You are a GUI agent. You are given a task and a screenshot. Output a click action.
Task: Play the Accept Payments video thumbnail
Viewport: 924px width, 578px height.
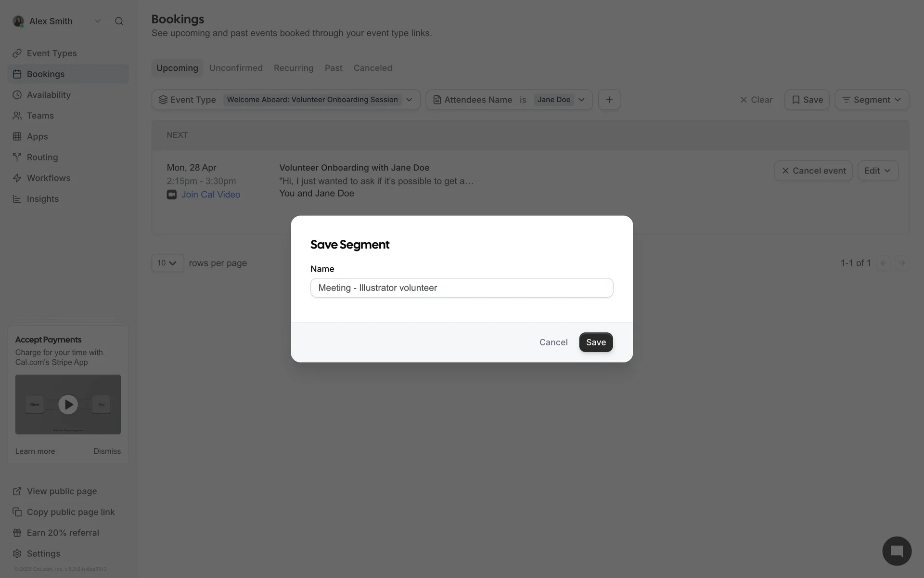[68, 405]
